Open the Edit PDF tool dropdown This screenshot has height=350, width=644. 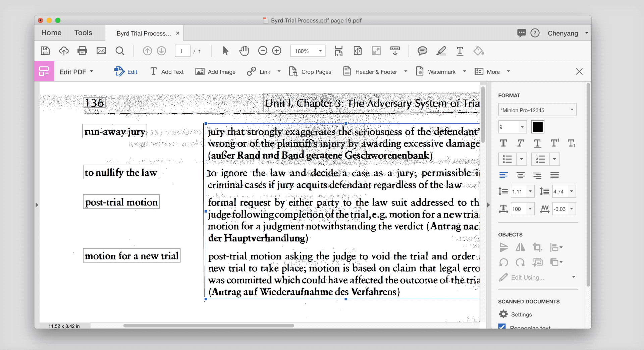76,72
